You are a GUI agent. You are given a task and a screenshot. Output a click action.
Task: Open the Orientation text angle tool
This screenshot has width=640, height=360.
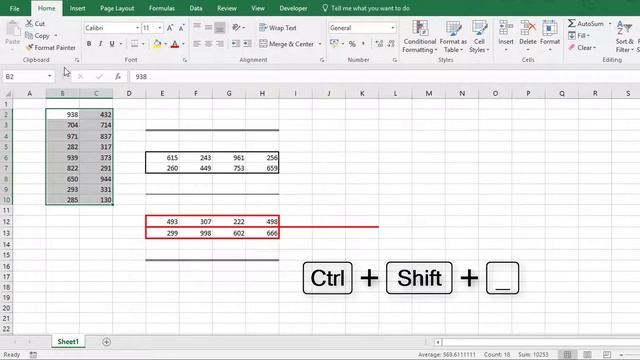pyautogui.click(x=236, y=27)
